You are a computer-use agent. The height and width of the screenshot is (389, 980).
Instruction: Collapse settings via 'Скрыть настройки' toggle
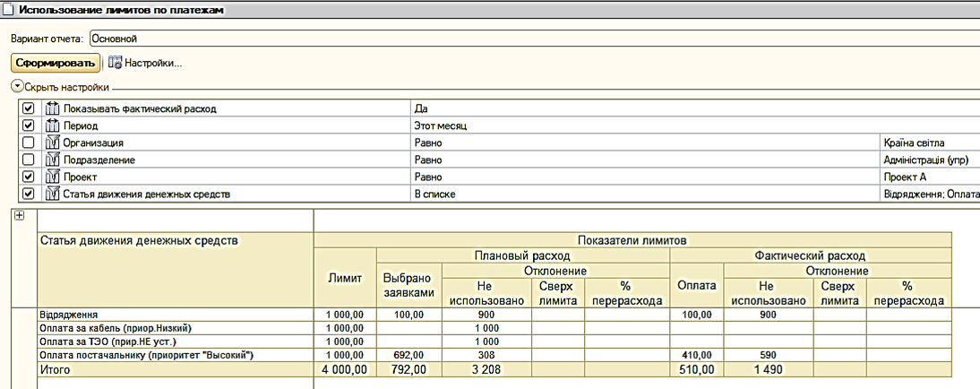[17, 87]
